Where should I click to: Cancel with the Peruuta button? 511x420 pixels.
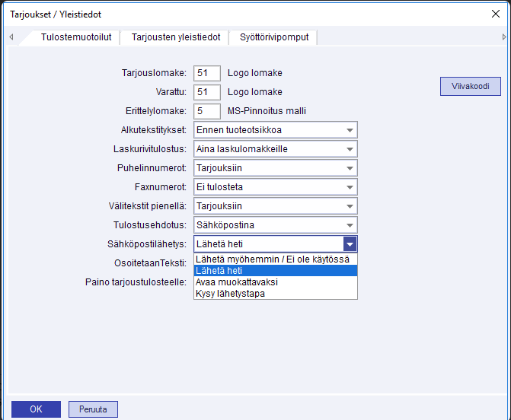point(93,409)
